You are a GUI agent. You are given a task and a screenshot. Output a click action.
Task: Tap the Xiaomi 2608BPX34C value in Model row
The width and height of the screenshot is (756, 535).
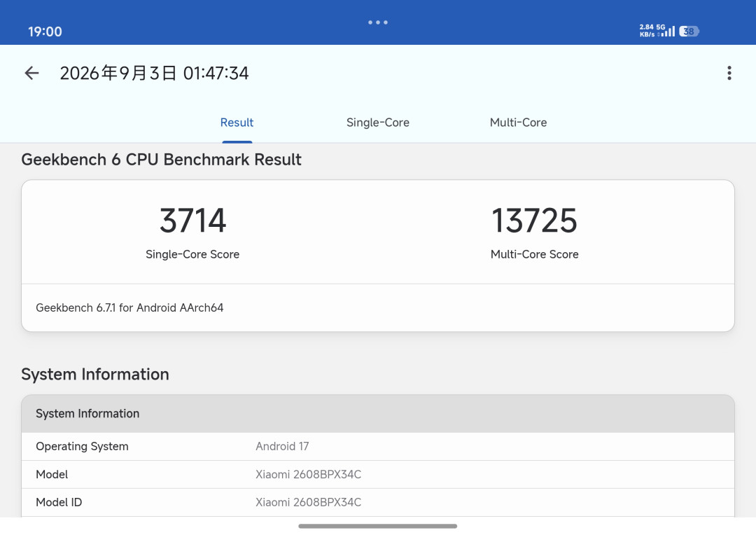[x=308, y=474]
